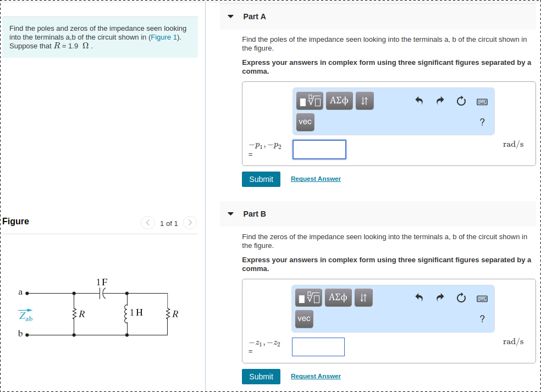
Task: Focus the poles answer input field
Action: pyautogui.click(x=319, y=150)
